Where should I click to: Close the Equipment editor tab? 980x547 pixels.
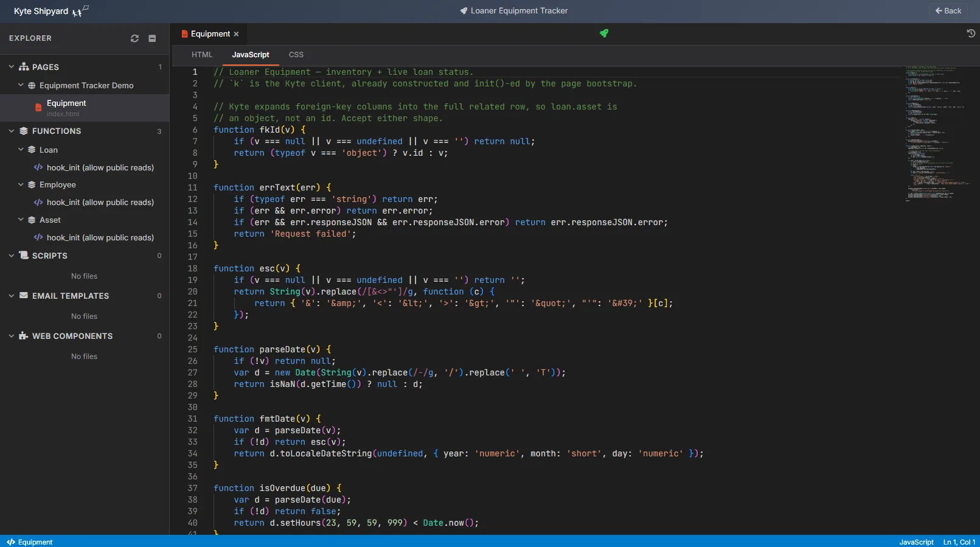point(236,34)
